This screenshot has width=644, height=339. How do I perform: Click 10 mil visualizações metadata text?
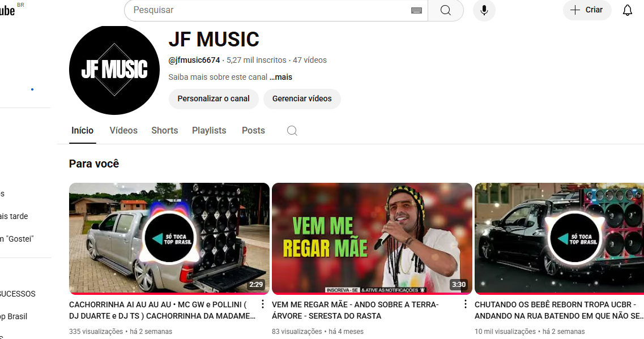(x=505, y=332)
